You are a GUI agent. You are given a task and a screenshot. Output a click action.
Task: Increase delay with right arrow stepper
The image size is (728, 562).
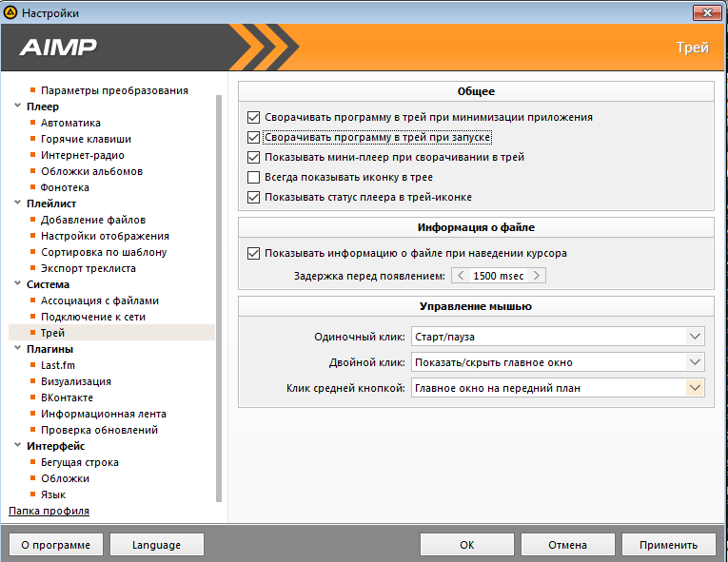(x=537, y=276)
